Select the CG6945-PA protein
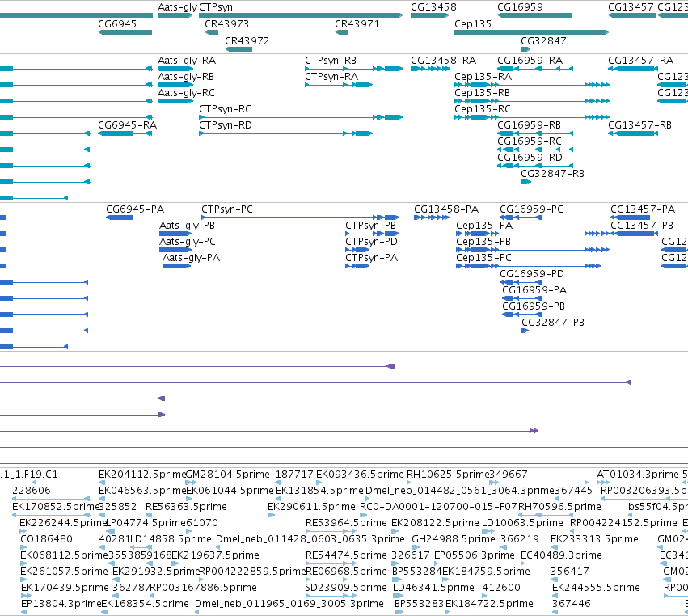688x616 pixels. click(119, 217)
